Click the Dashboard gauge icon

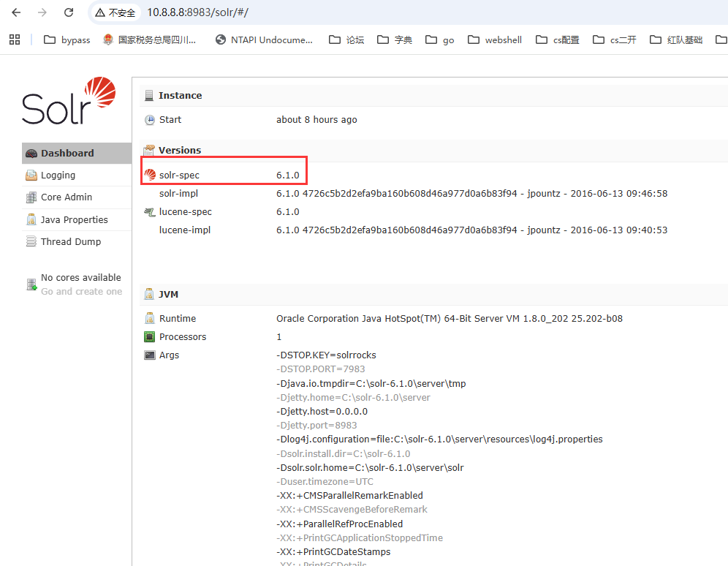(x=31, y=154)
